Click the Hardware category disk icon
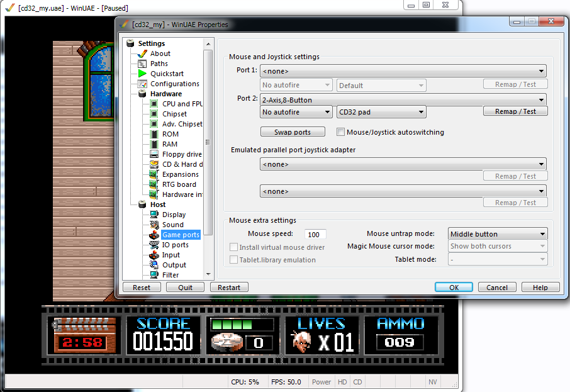This screenshot has width=570, height=392. tap(142, 94)
